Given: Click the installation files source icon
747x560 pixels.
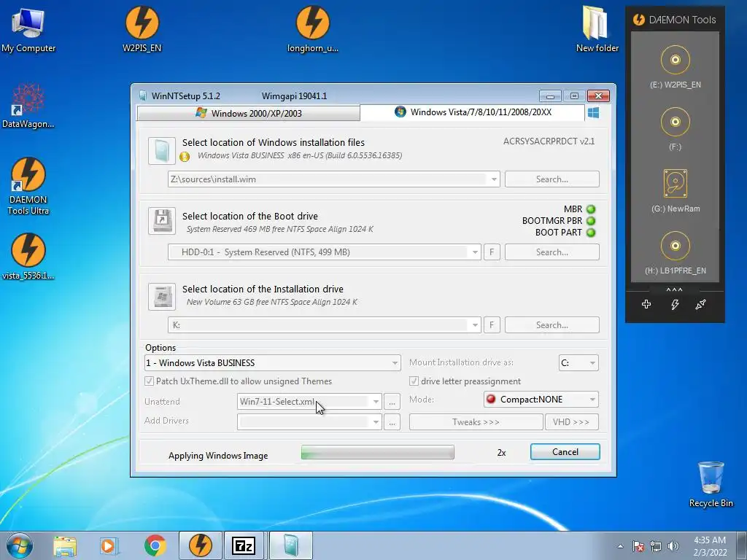Looking at the screenshot, I should [x=161, y=151].
